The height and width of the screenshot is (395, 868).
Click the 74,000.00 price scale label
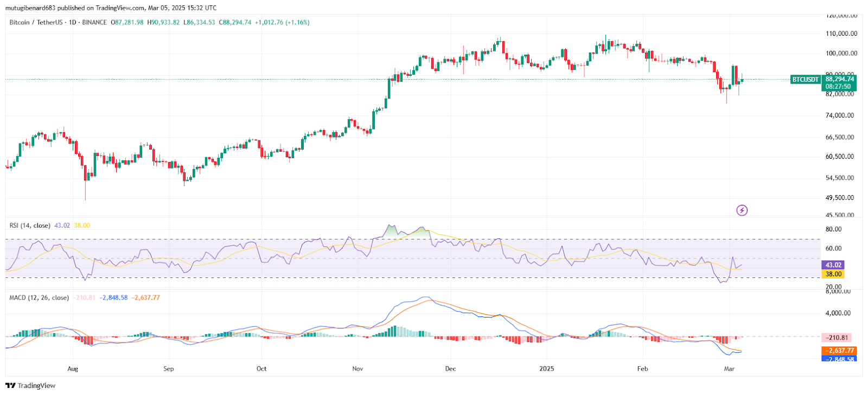click(840, 115)
